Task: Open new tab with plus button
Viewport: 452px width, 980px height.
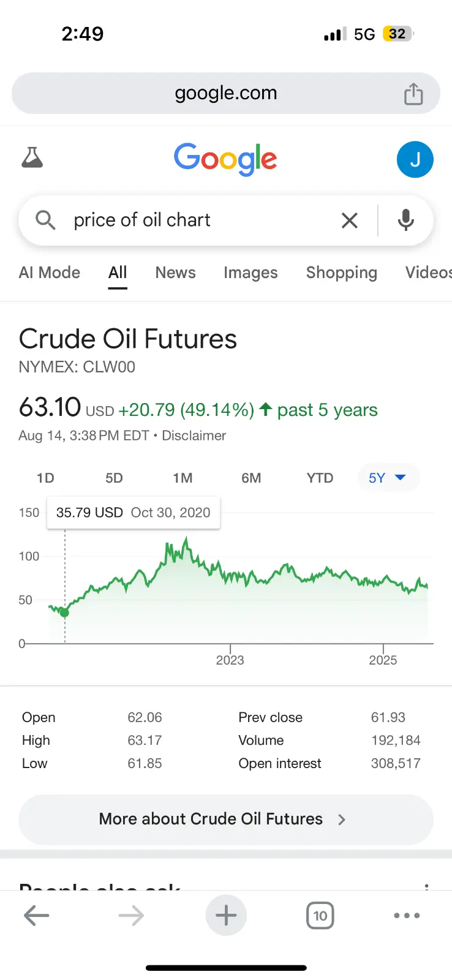Action: coord(226,916)
